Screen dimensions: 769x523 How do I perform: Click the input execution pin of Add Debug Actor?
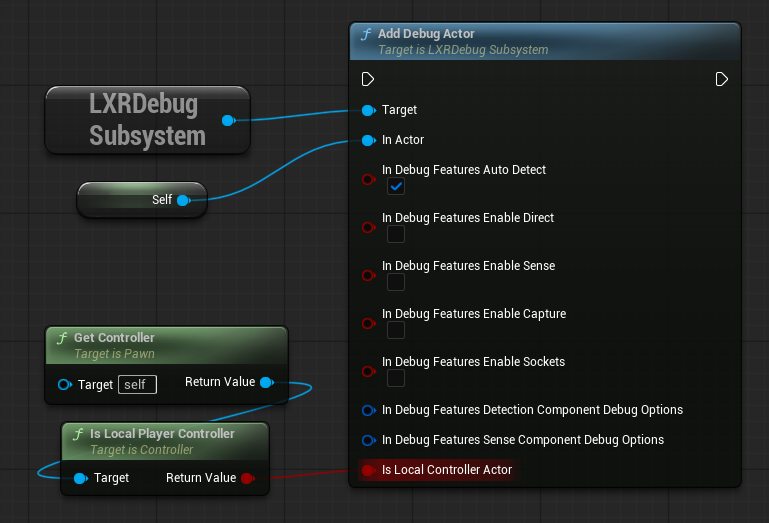(368, 79)
